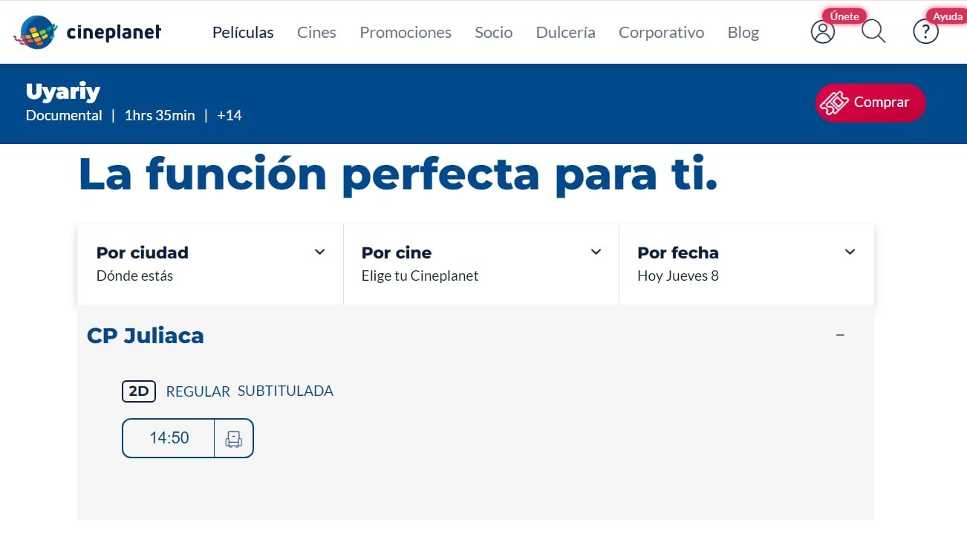Open the user account icon
Image resolution: width=967 pixels, height=560 pixels.
tap(822, 31)
